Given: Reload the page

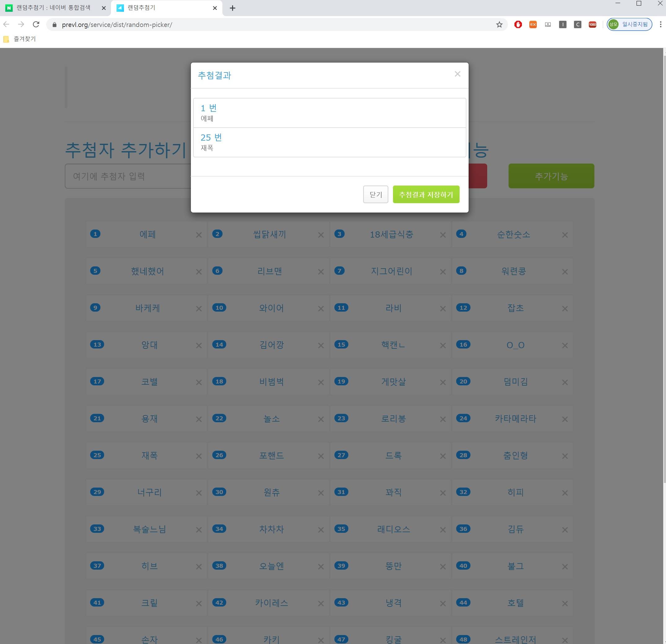Looking at the screenshot, I should [36, 24].
